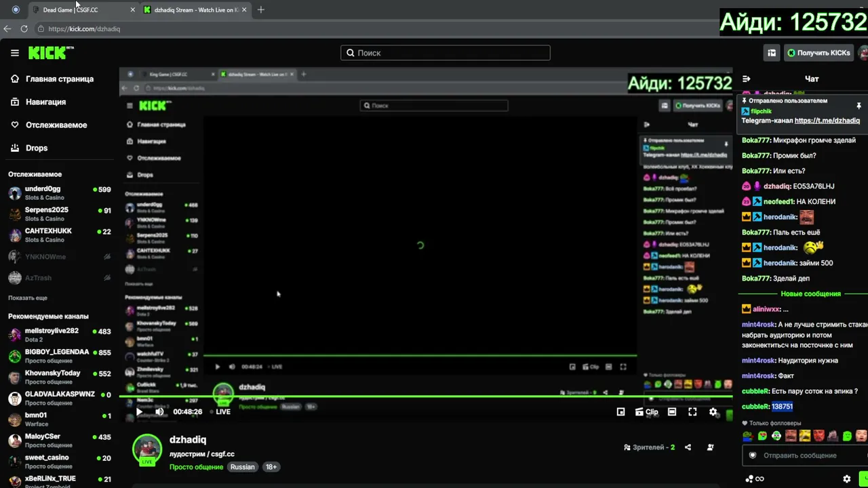The height and width of the screenshot is (488, 868).
Task: Click Получить KICKs button
Action: coord(818,53)
